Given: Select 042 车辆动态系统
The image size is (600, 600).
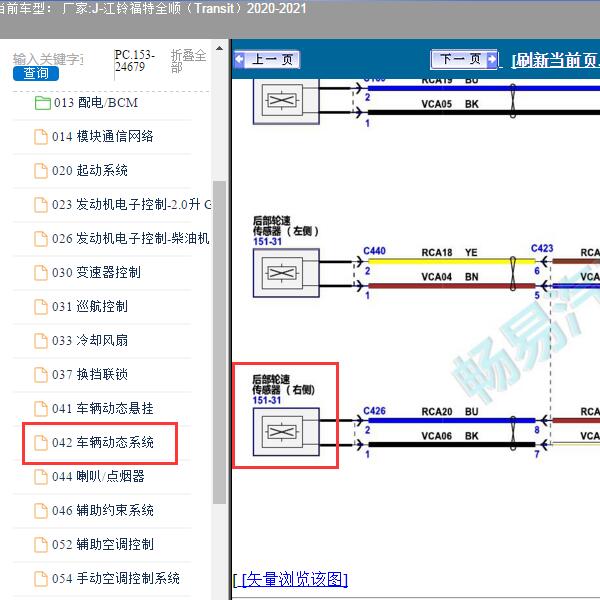Looking at the screenshot, I should coord(103,443).
